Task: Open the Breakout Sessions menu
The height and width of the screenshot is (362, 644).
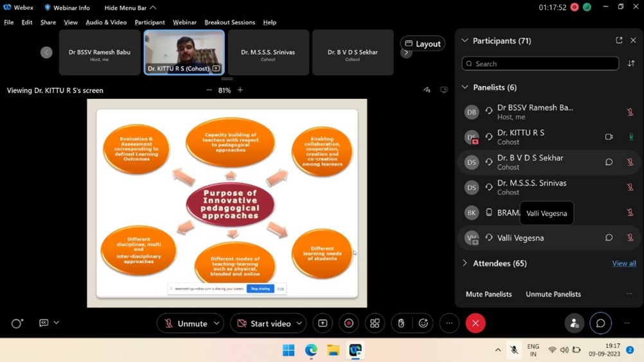Action: [229, 22]
